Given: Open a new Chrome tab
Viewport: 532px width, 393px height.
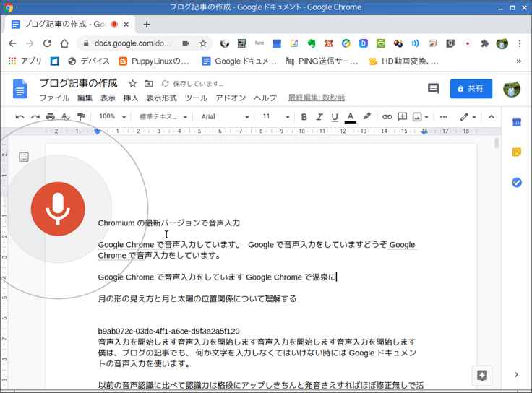Looking at the screenshot, I should 147,25.
